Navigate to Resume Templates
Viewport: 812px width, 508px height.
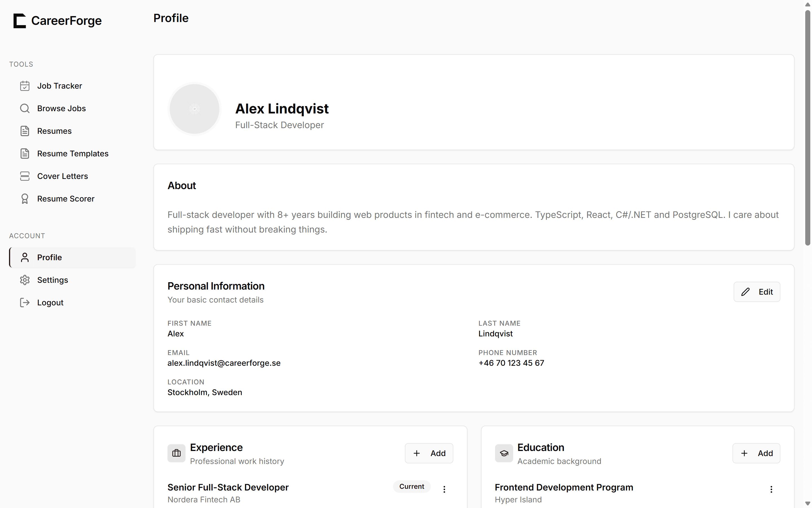(72, 154)
